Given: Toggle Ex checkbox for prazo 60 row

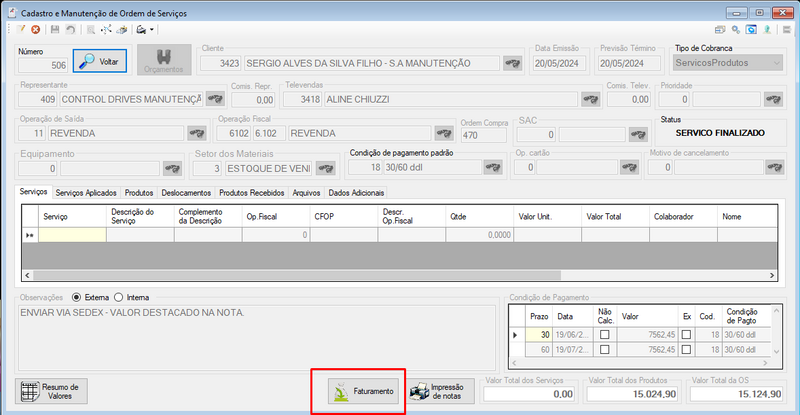Looking at the screenshot, I should point(686,350).
